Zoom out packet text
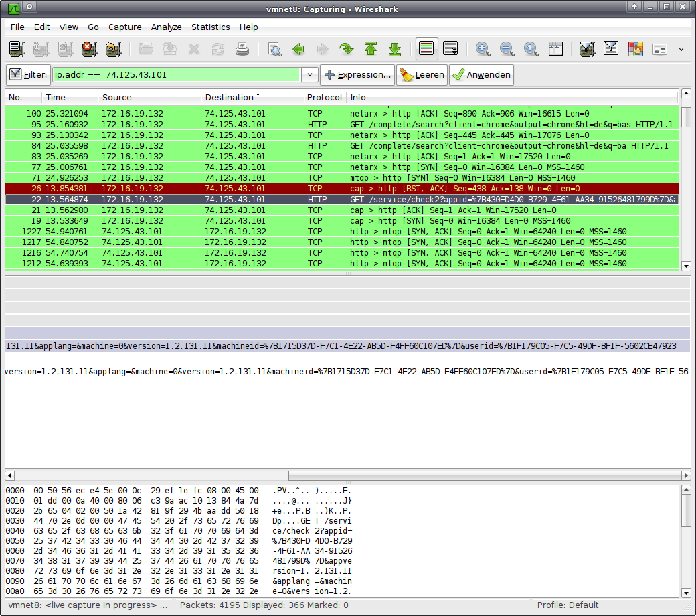The width and height of the screenshot is (696, 616). [507, 49]
